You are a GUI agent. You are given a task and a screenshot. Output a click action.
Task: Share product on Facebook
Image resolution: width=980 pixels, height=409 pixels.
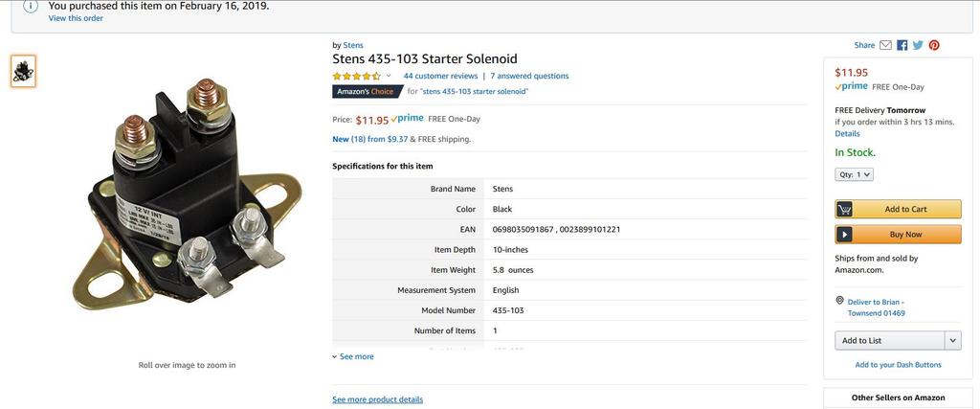pos(902,45)
